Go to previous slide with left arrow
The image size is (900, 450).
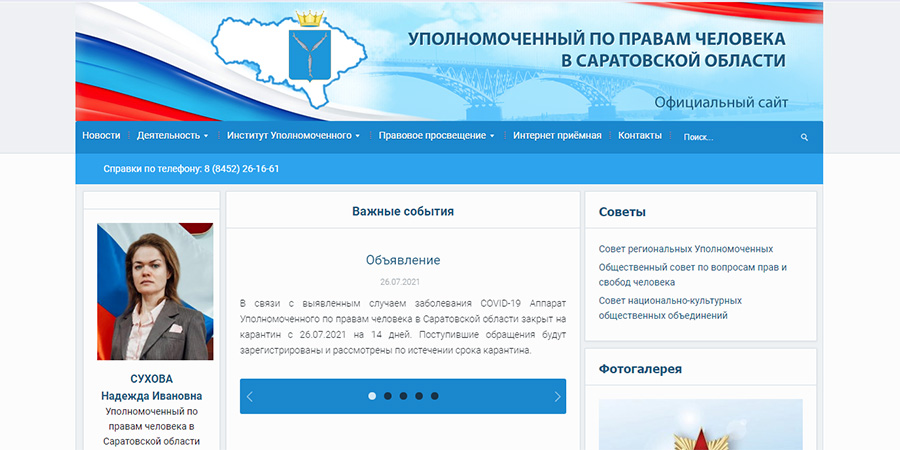(x=250, y=396)
